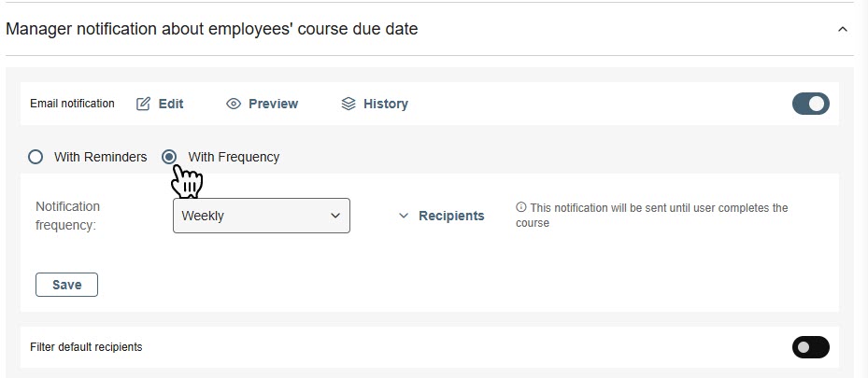
Task: Collapse the Manager notification section chevron
Action: (843, 29)
